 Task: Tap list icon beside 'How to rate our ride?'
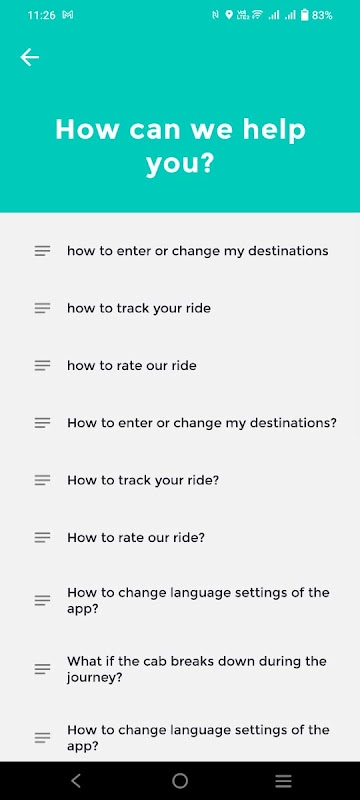pos(42,537)
